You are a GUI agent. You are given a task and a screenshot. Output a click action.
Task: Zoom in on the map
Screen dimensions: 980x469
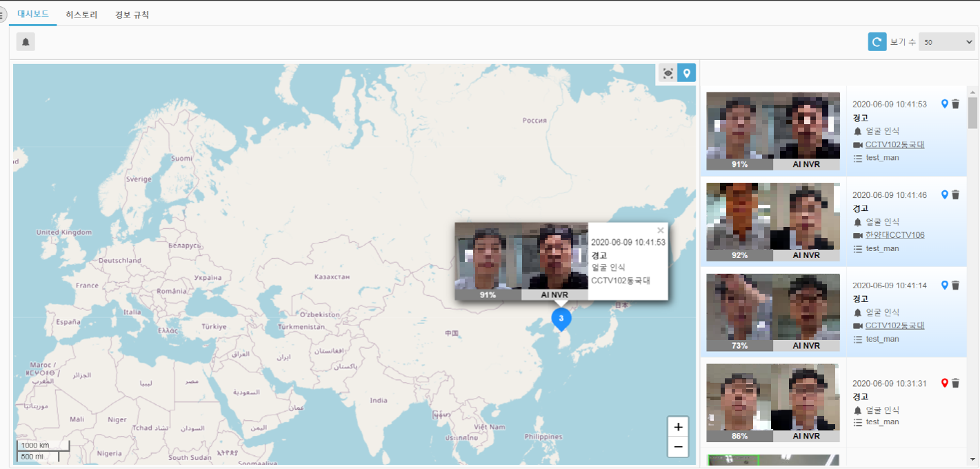pos(678,426)
